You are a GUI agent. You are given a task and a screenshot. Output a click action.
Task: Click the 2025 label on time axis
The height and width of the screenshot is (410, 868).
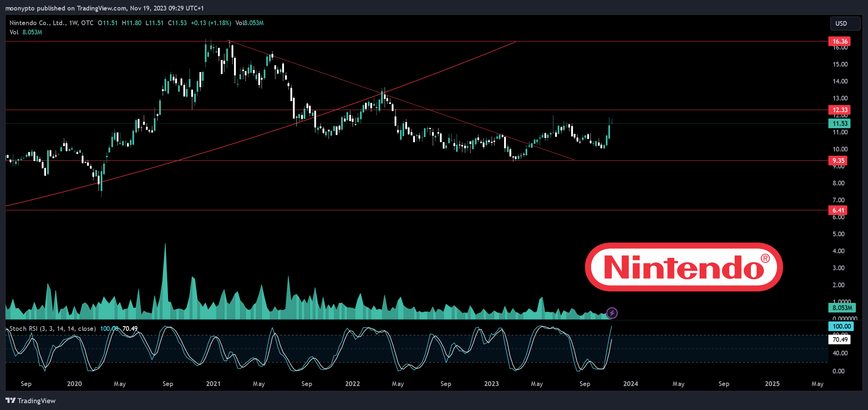pos(772,384)
